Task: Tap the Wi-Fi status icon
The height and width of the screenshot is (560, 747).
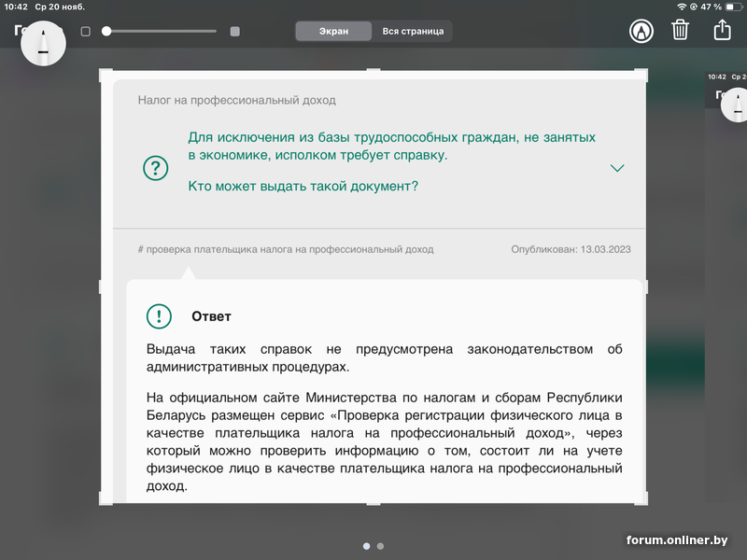Action: point(682,7)
